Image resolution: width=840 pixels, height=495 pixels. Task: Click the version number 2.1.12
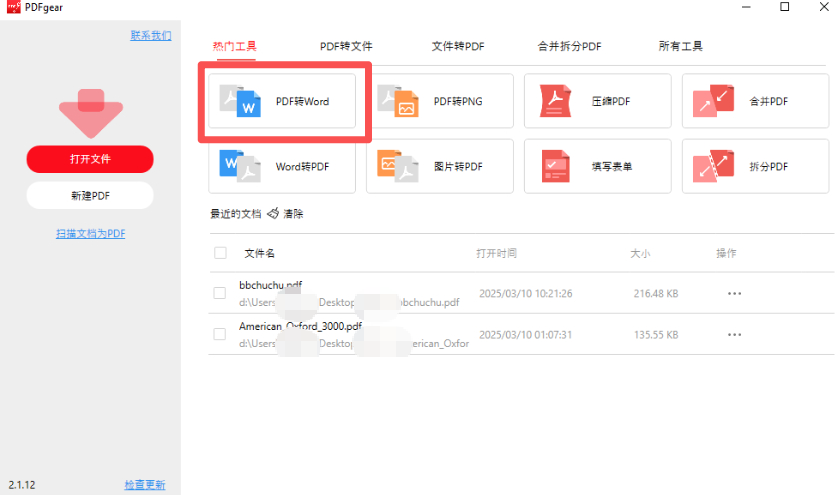tap(22, 485)
